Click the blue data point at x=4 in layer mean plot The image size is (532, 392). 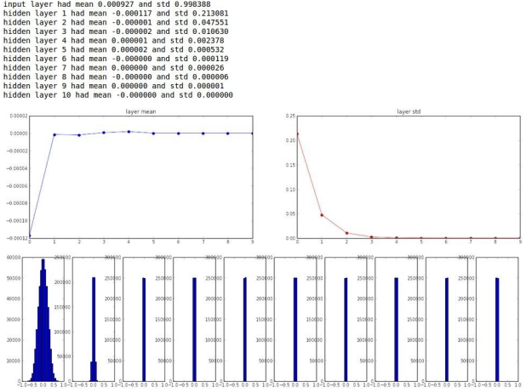pos(129,132)
